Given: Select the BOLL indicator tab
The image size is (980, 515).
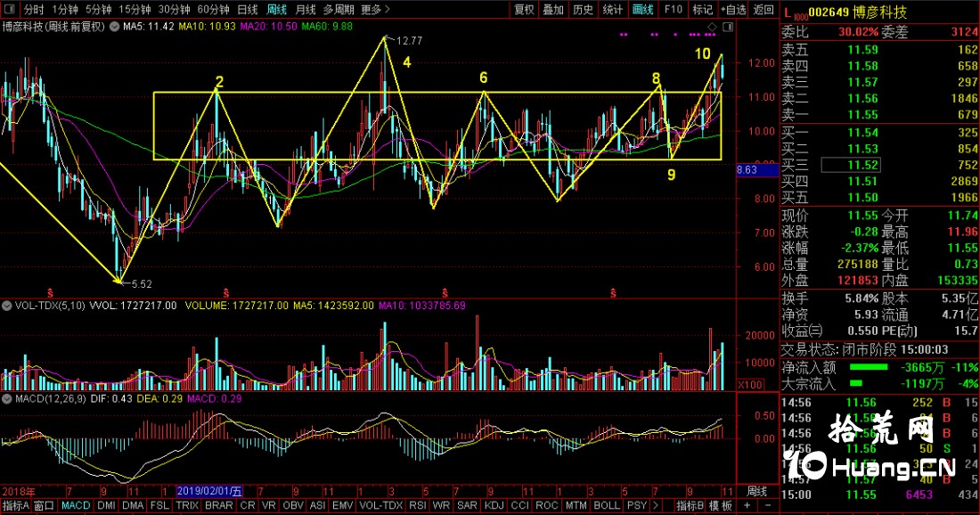Looking at the screenshot, I should (607, 505).
